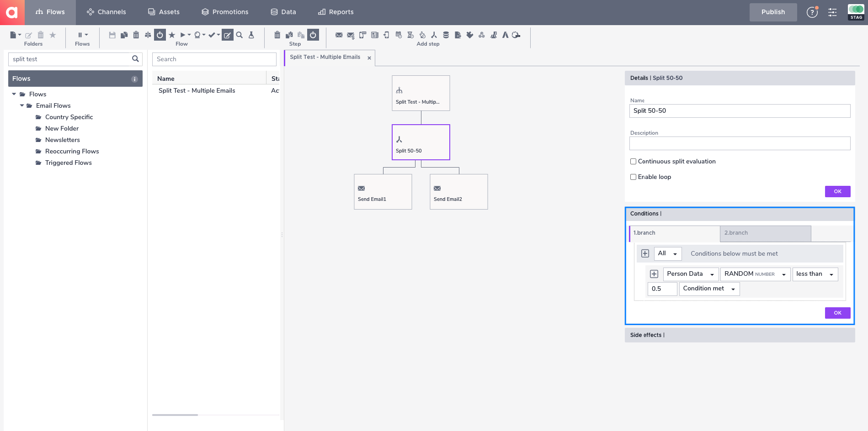Select the flask test icon in the Flow group

coord(251,35)
